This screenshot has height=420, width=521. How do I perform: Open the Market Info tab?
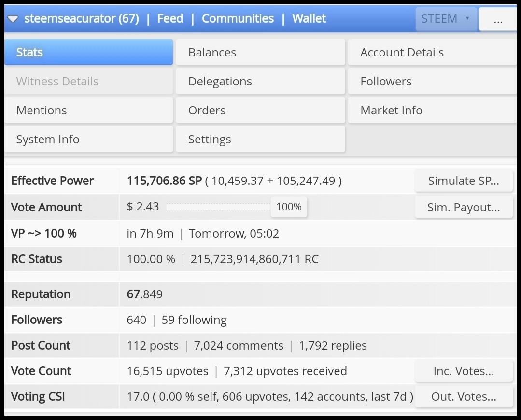tap(432, 110)
